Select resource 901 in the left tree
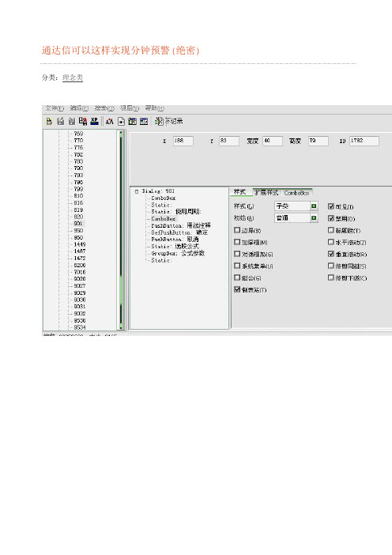 (x=78, y=224)
